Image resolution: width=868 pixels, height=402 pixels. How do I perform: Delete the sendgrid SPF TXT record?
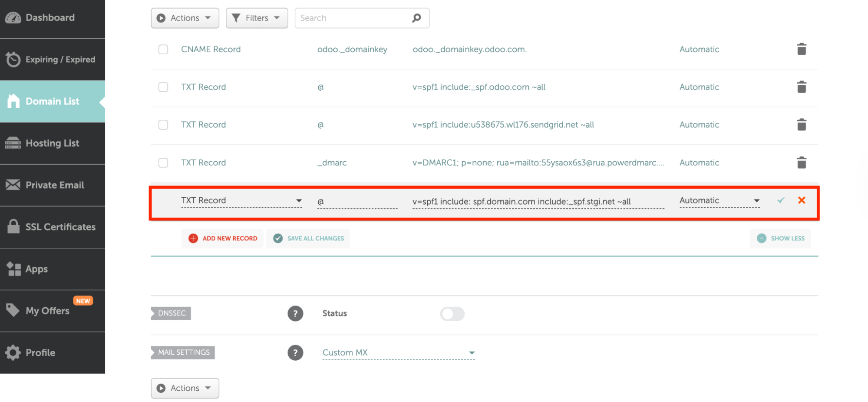(x=801, y=125)
